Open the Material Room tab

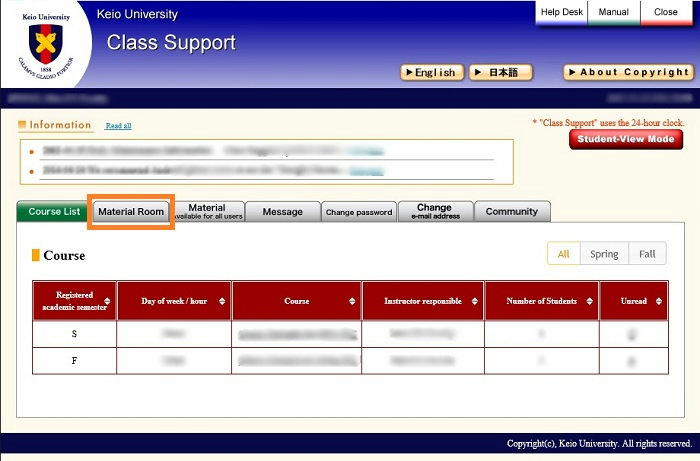131,212
